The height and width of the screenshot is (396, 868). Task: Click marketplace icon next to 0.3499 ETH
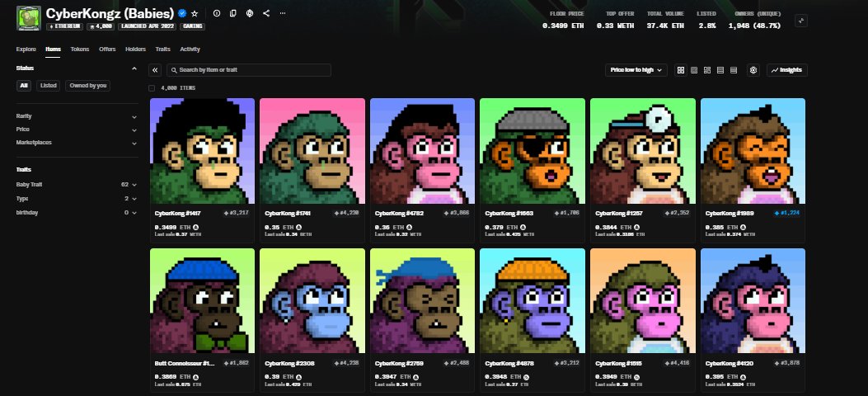[x=196, y=227]
